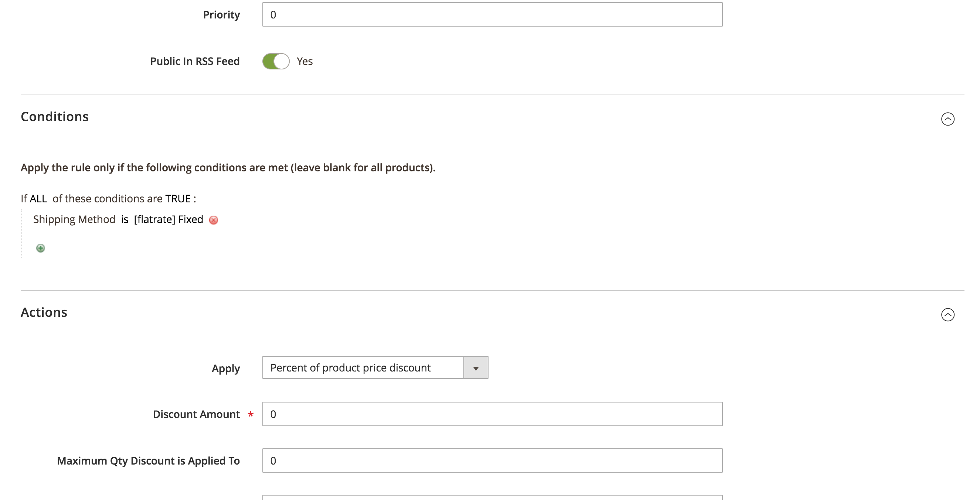Click the Discount Amount input field
This screenshot has height=500, width=980.
click(492, 414)
